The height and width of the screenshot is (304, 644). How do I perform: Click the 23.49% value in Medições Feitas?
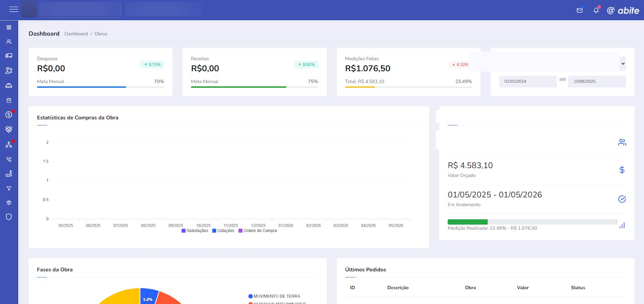point(463,81)
